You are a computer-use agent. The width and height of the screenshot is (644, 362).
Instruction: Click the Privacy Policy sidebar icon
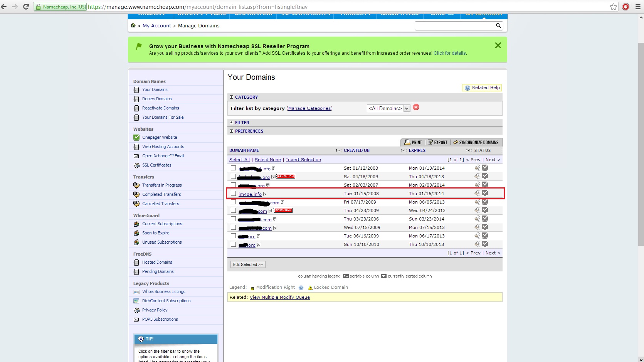click(136, 310)
